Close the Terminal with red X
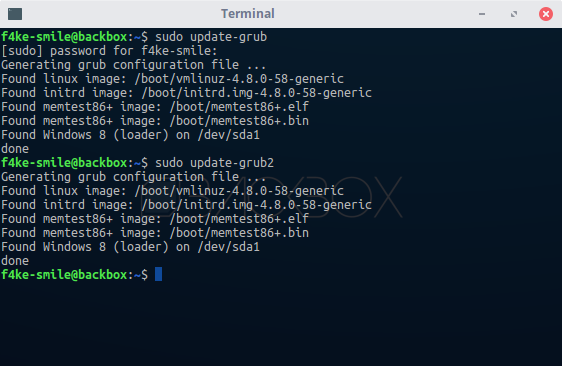 (x=546, y=14)
